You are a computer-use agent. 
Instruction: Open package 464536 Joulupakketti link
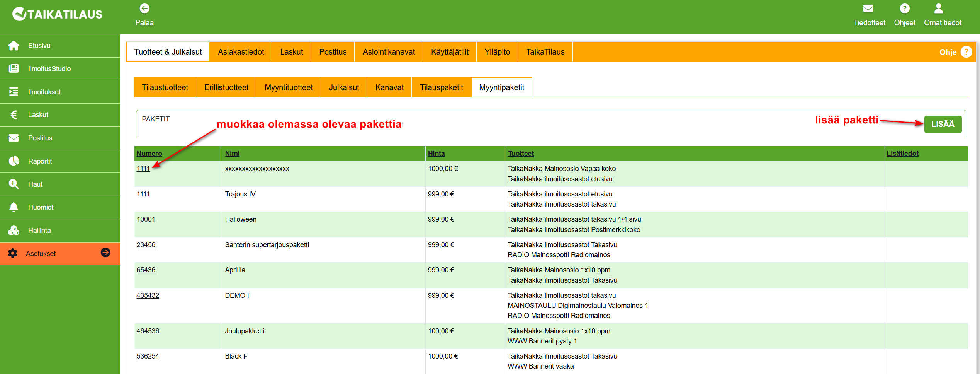pos(148,331)
